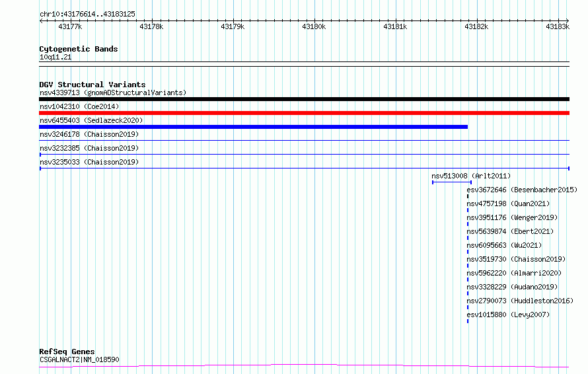
Task: Click nsv6095663 (Wu2021) variant label
Action: tap(504, 245)
